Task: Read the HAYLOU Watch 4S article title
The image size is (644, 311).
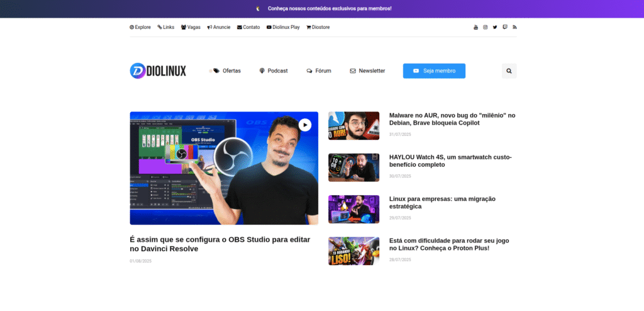Action: pyautogui.click(x=450, y=161)
